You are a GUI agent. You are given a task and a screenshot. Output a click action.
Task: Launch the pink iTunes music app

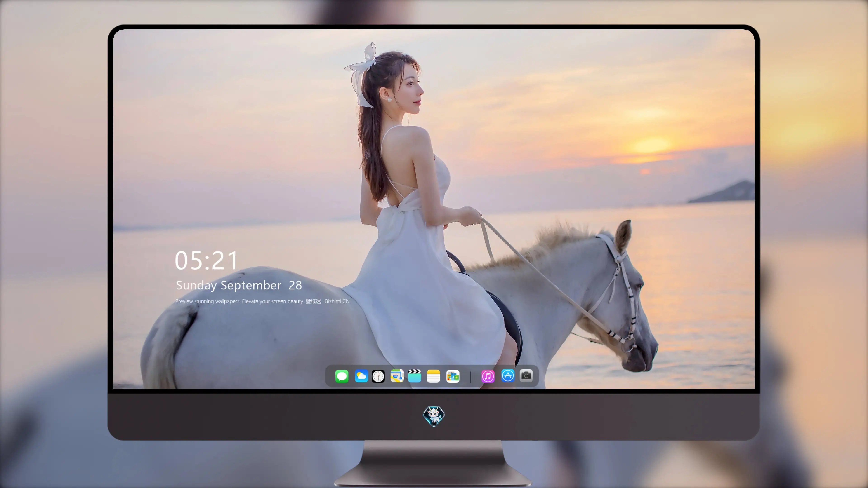488,376
